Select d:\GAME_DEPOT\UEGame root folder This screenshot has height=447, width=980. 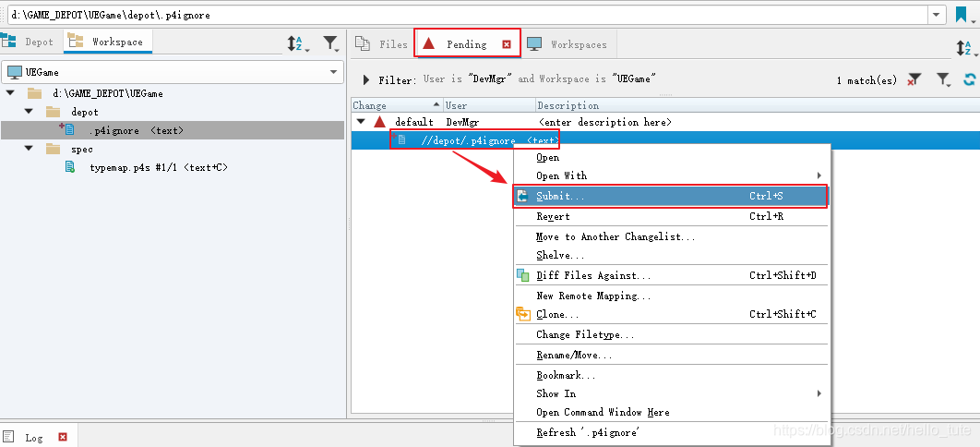pyautogui.click(x=107, y=94)
